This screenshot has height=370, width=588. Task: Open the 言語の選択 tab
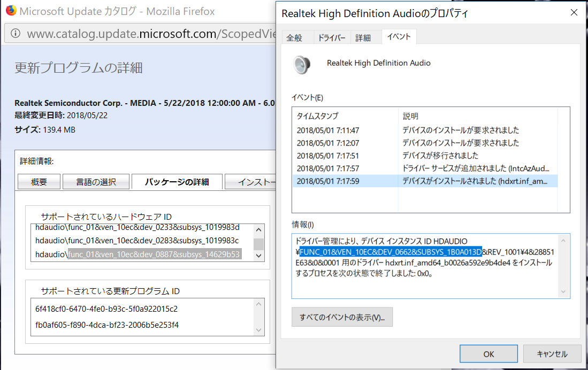click(x=96, y=182)
